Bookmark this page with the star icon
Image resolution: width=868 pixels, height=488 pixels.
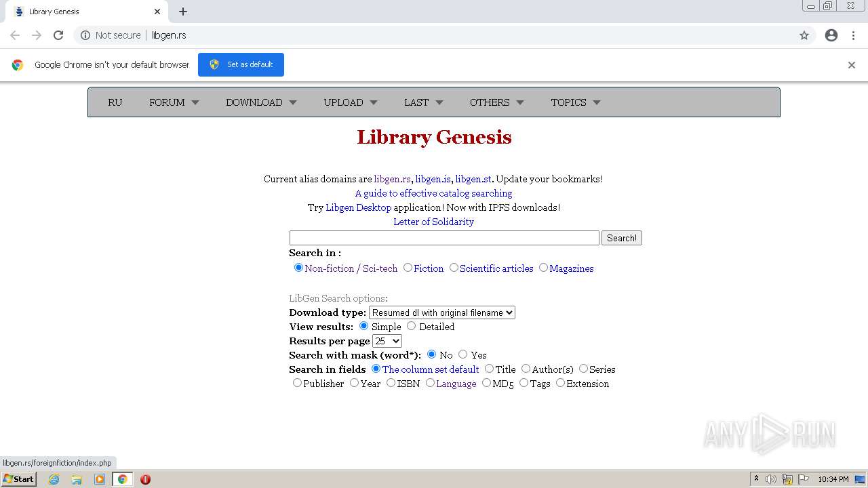tap(804, 35)
